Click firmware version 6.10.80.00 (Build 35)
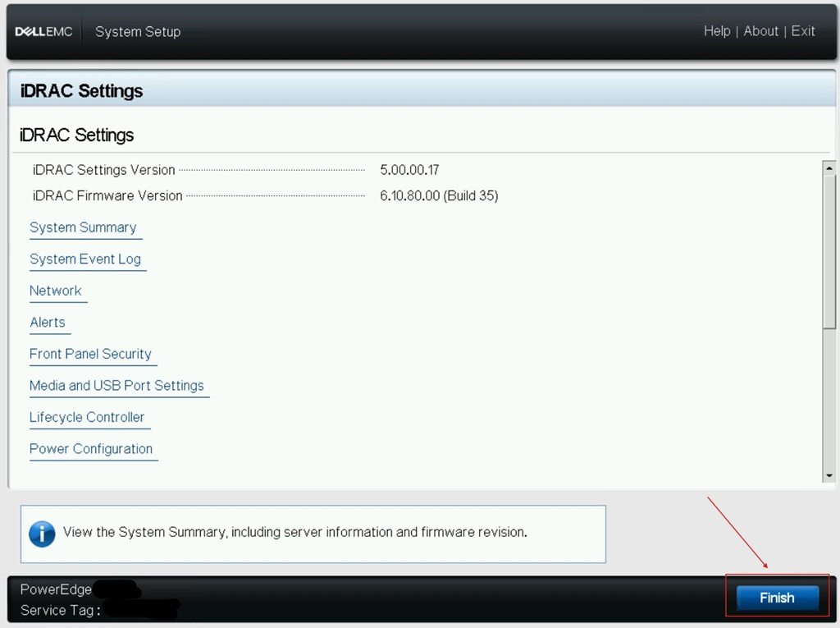 tap(439, 195)
